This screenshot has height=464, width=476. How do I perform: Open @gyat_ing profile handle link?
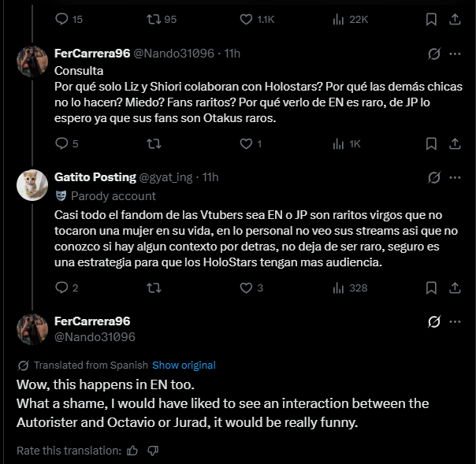165,177
